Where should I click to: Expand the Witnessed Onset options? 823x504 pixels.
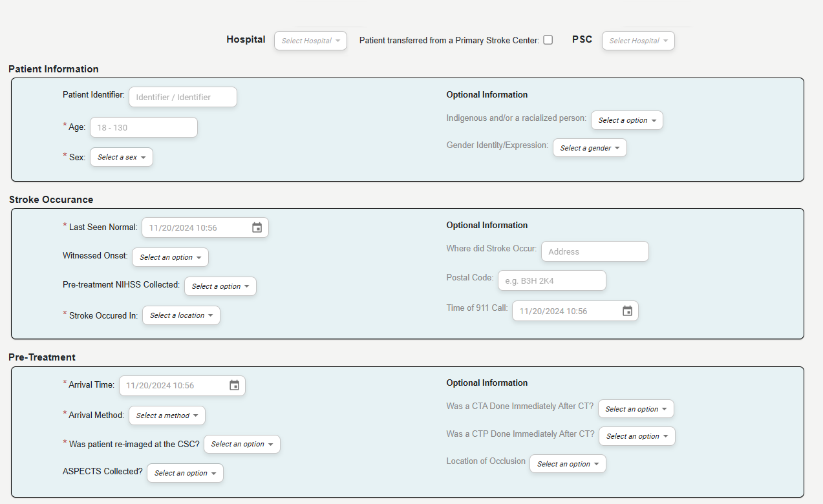(x=170, y=257)
